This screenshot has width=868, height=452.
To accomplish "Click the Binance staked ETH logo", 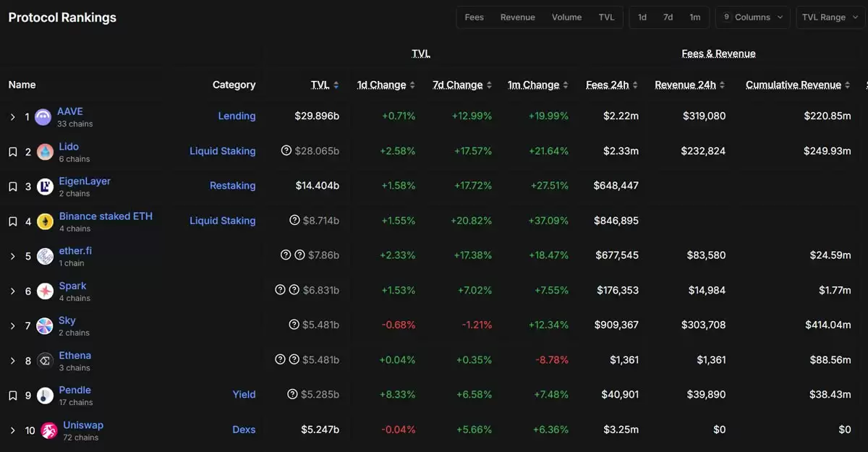I will point(45,221).
